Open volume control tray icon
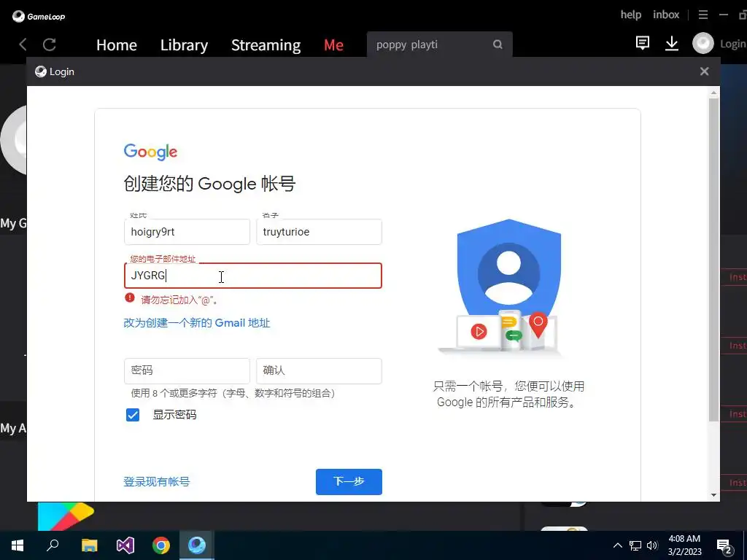747x560 pixels. click(652, 545)
